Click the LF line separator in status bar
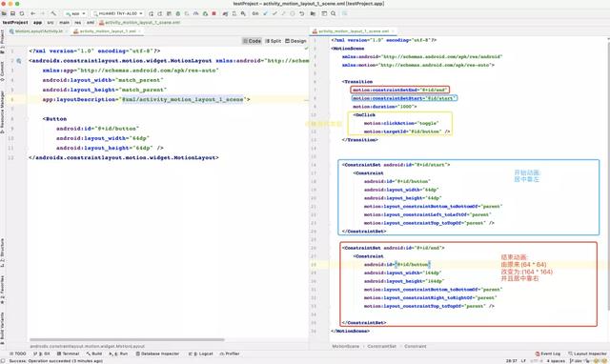Image resolution: width=610 pixels, height=364 pixels. pyautogui.click(x=523, y=361)
